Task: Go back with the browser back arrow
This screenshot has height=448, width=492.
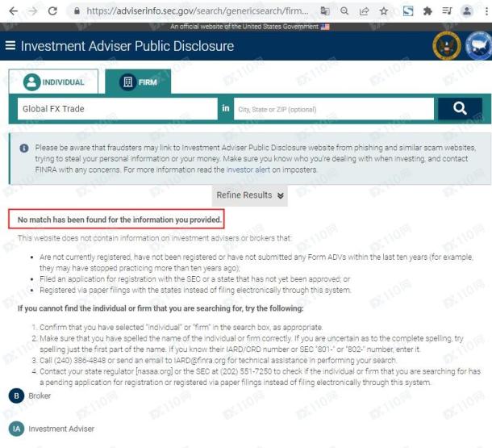Action: tap(13, 11)
